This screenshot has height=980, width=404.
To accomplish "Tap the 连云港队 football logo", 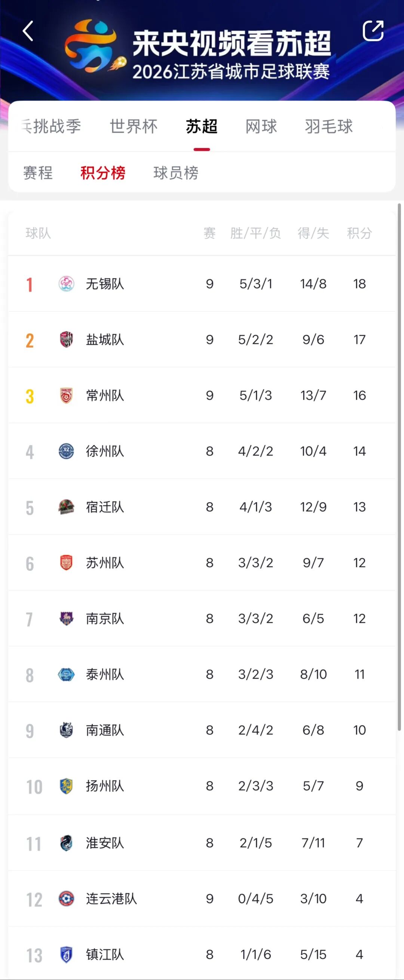I will 66,899.
